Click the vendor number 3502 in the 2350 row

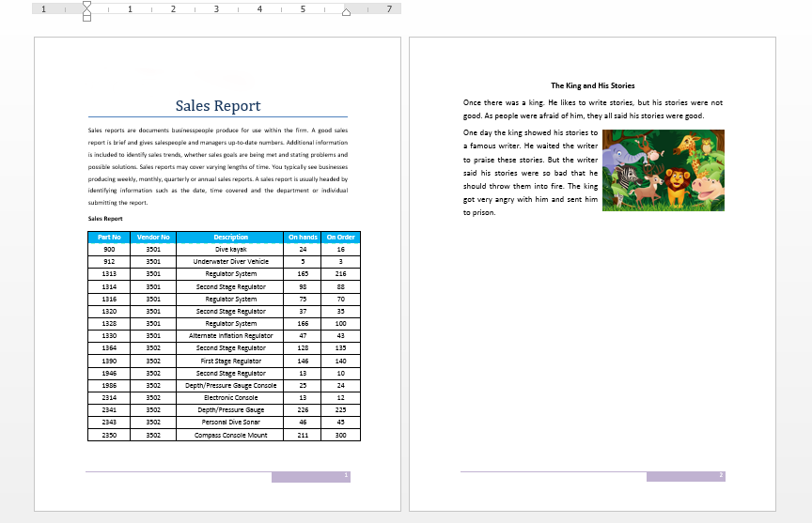(x=153, y=435)
